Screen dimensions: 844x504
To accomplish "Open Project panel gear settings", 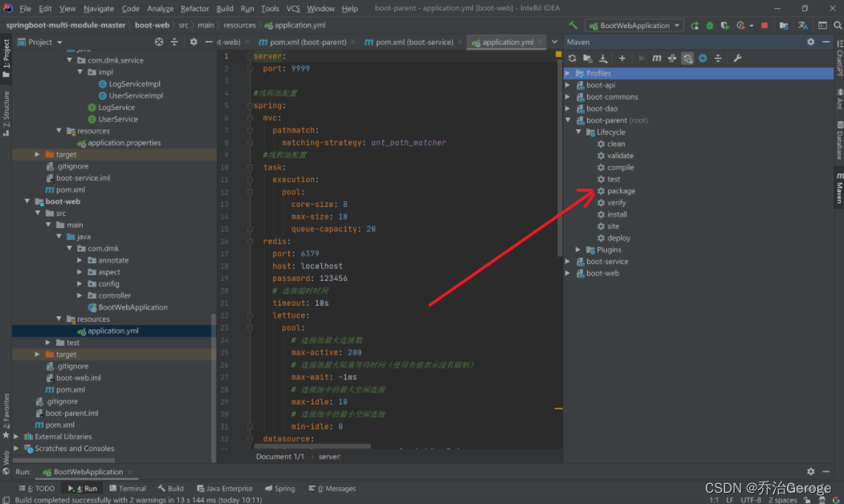I will tap(194, 42).
